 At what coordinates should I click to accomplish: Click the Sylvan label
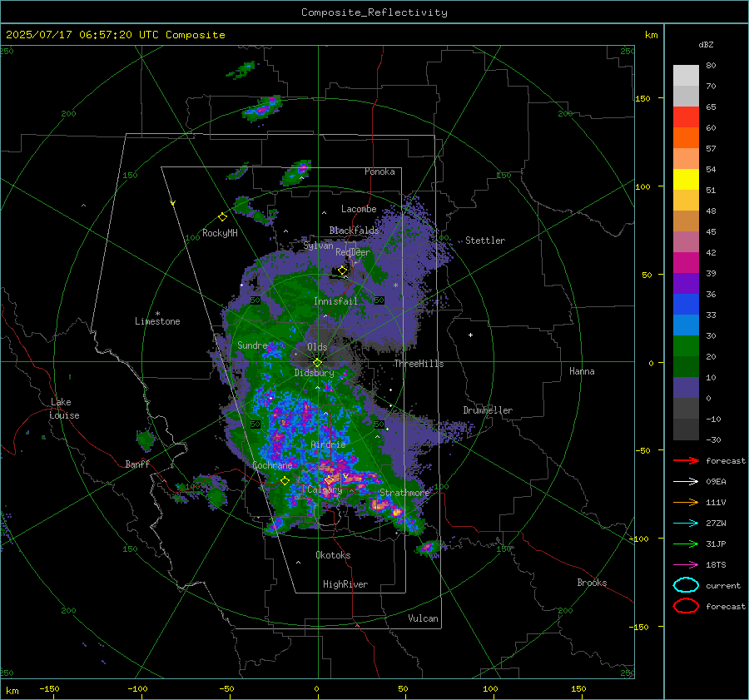[318, 246]
